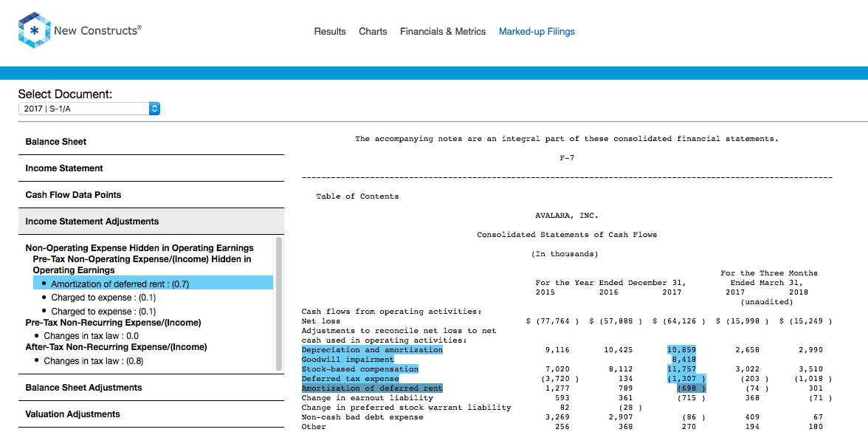Click highlighted Deferred tax expense row label
868x432 pixels.
click(350, 378)
